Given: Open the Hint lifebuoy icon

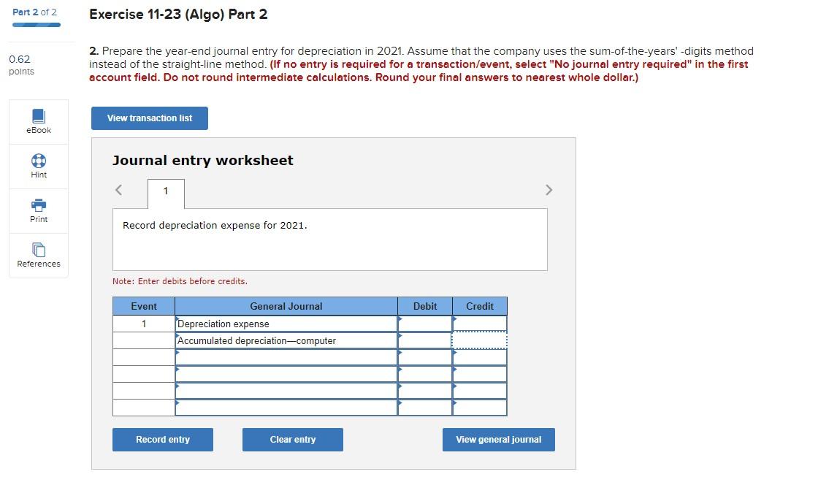Looking at the screenshot, I should pos(39,161).
